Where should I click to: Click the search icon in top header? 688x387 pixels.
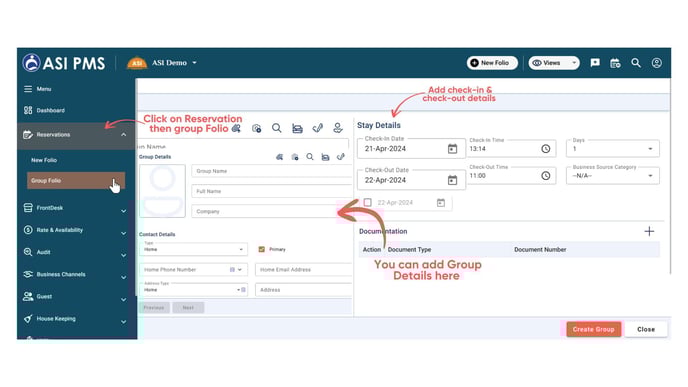pos(636,63)
